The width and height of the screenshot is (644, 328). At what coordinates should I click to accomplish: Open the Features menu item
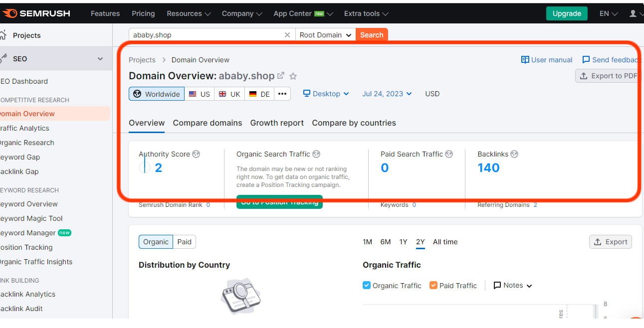(x=105, y=13)
